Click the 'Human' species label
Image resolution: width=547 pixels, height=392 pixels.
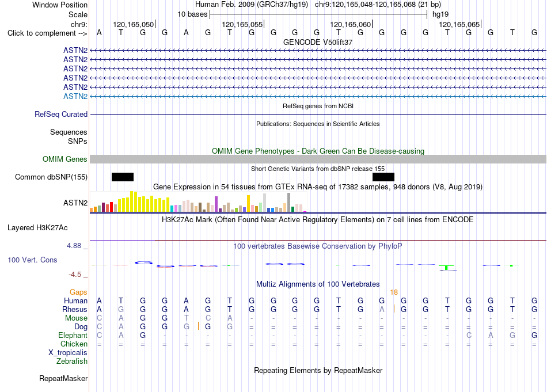point(75,300)
